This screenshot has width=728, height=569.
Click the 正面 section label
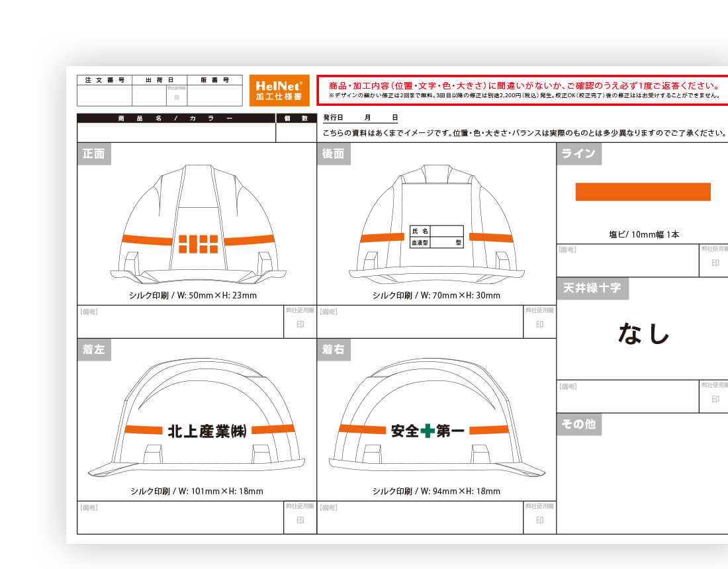click(x=94, y=153)
